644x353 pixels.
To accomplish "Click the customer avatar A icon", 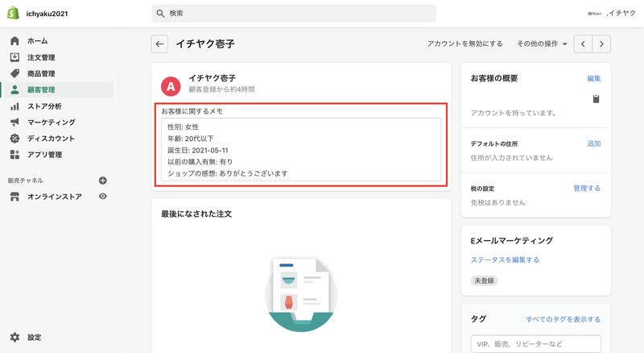I will tap(171, 86).
